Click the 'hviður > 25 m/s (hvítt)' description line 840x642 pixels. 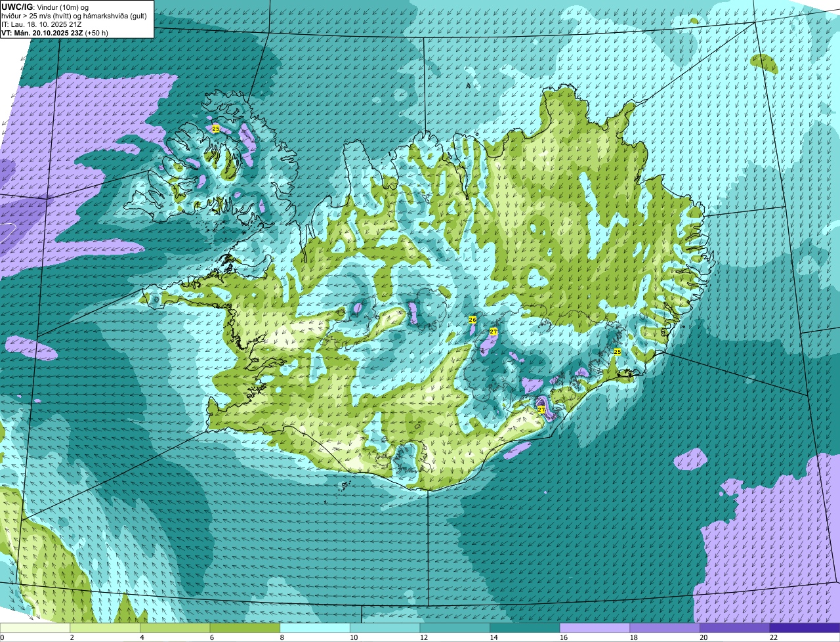pos(74,16)
